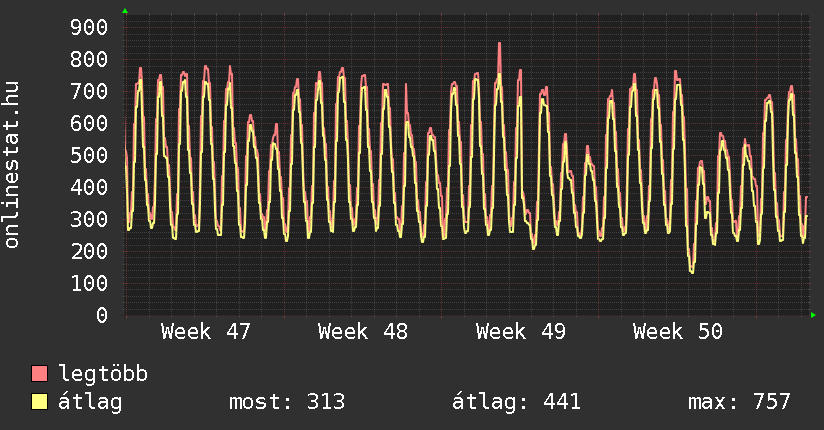Image resolution: width=824 pixels, height=430 pixels.
Task: Click the lowest dip in the chart
Action: click(691, 271)
